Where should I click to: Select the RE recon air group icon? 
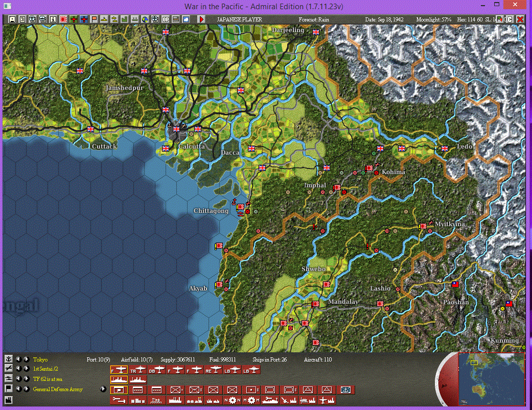(214, 370)
